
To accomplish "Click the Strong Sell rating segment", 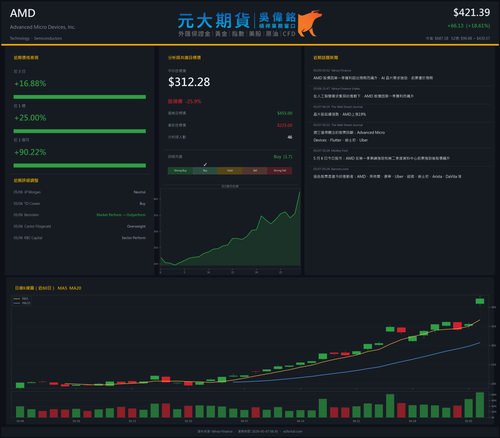I will (280, 171).
